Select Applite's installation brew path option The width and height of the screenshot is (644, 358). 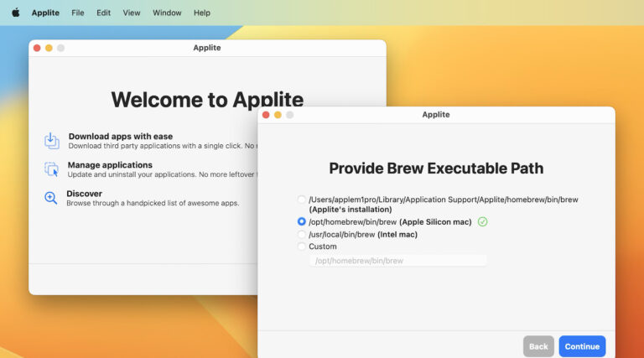coord(302,200)
